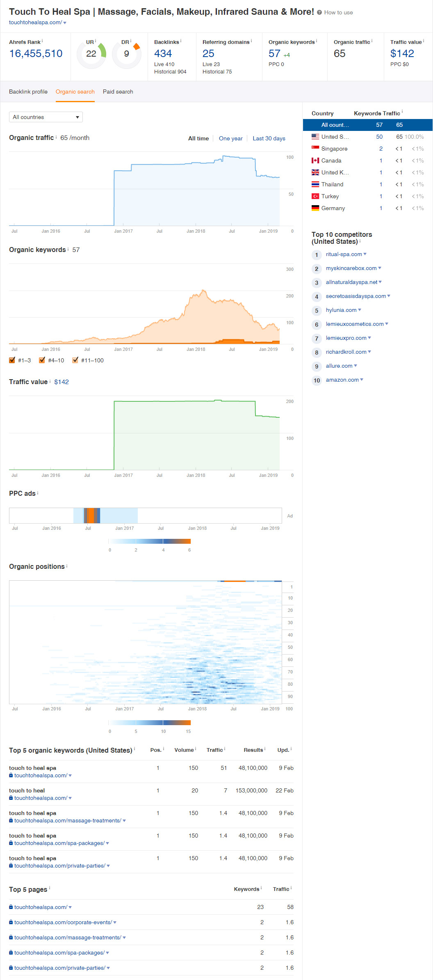The width and height of the screenshot is (433, 980).
Task: Open the hylunia.com competitor link
Action: (x=341, y=310)
